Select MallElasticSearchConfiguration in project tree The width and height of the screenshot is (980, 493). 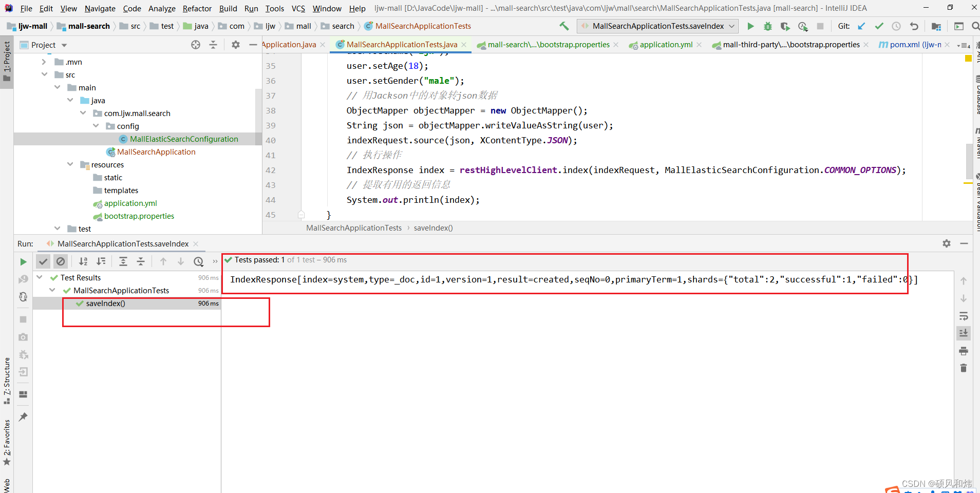(184, 139)
